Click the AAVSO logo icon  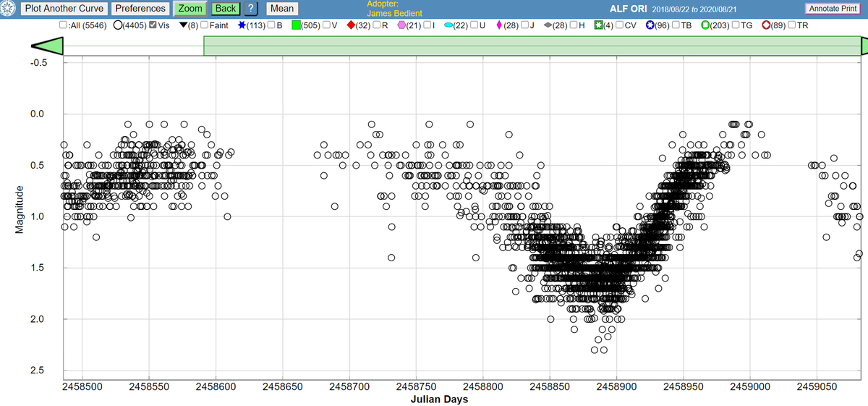click(9, 9)
